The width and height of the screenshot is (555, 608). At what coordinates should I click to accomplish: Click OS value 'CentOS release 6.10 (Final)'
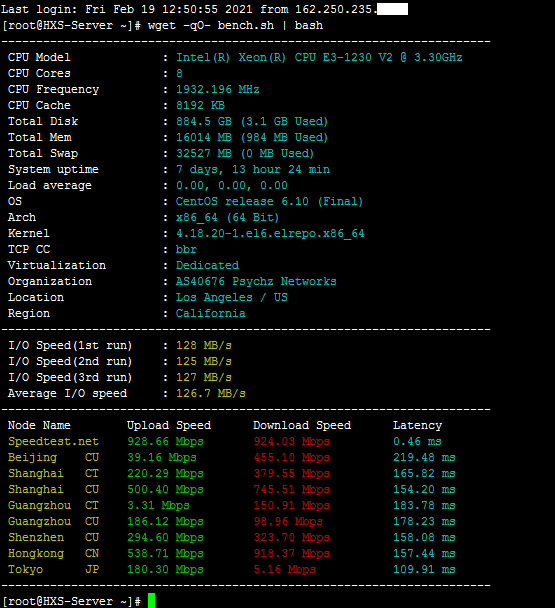pyautogui.click(x=270, y=201)
